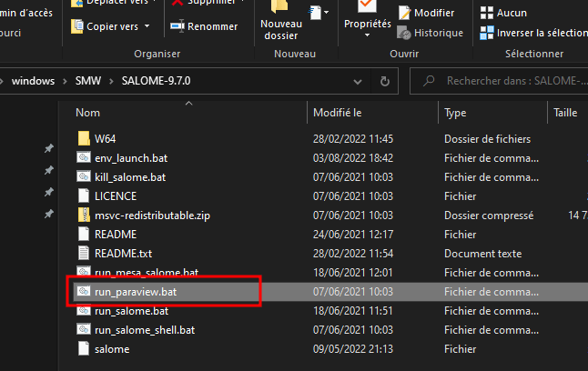588x371 pixels.
Task: Click the first pin icon in navigation pane
Action: pos(49,148)
